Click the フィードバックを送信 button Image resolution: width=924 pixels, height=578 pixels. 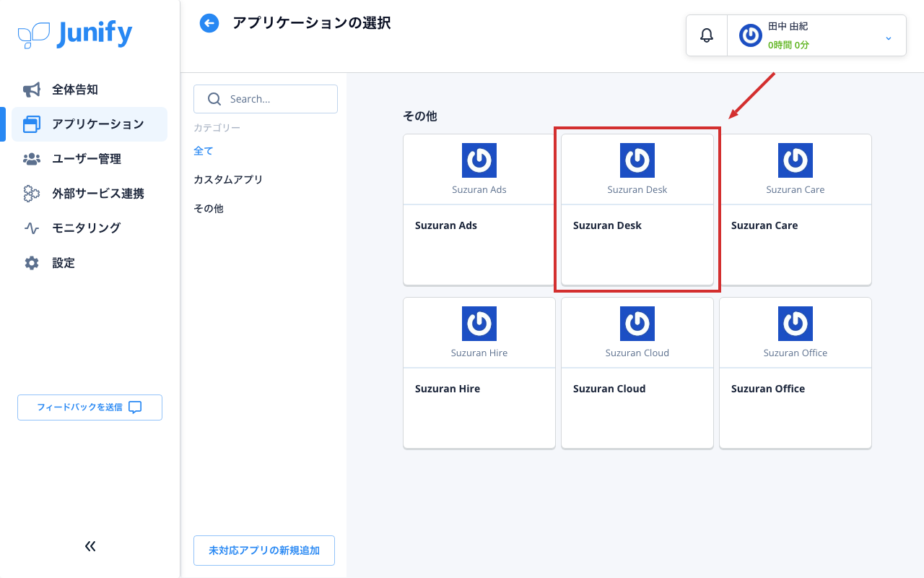(90, 407)
